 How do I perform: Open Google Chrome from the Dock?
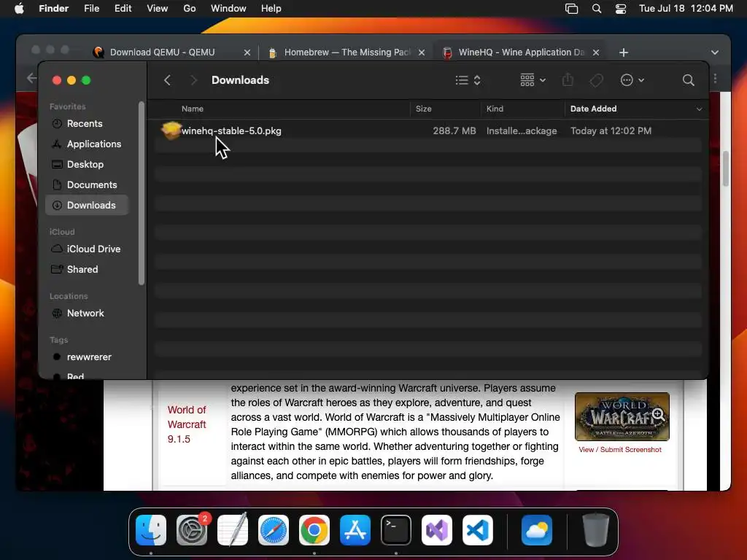pyautogui.click(x=314, y=530)
